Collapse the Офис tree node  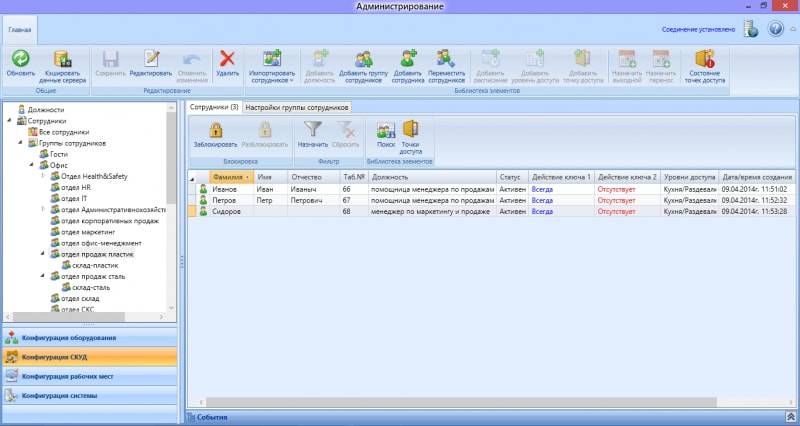pos(32,165)
